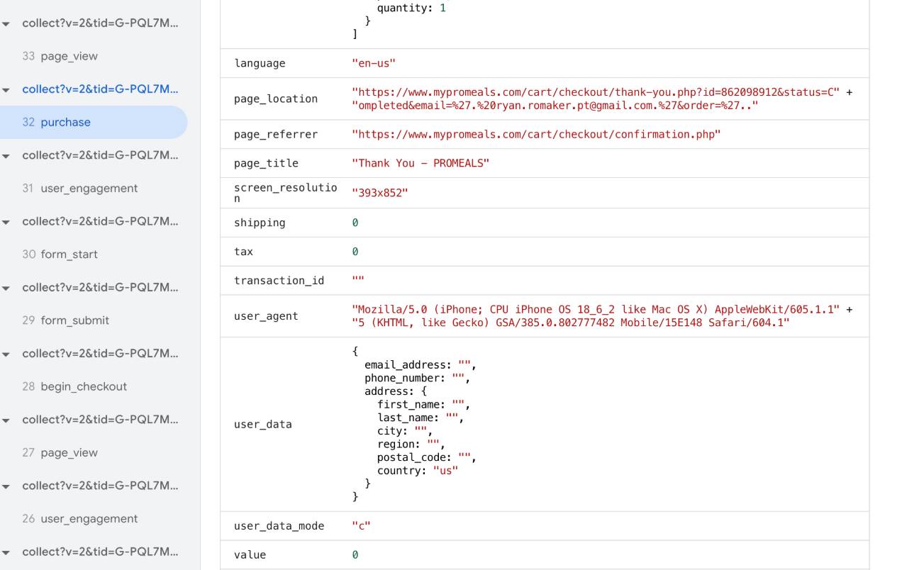Screen dimensions: 924x570
Task: Click the user_data parameter name
Action: coord(262,425)
